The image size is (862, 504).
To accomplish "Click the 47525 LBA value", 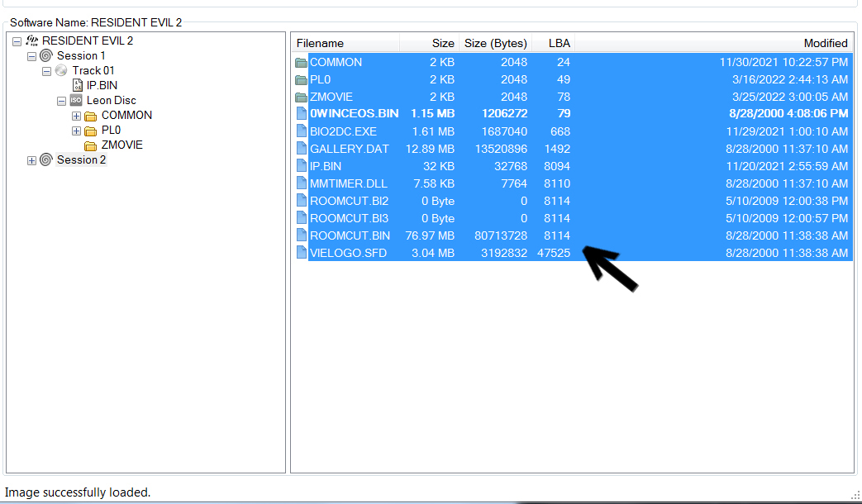I will 554,253.
